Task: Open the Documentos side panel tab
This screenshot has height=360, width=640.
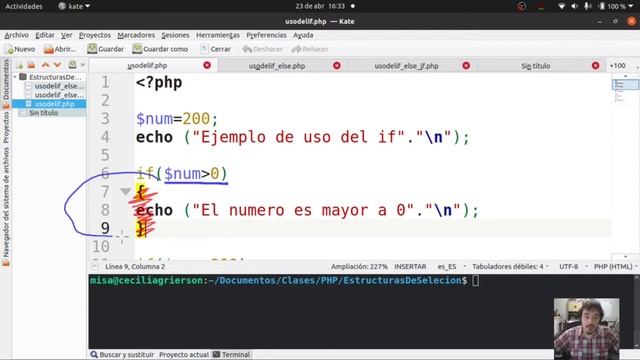Action: click(x=6, y=83)
